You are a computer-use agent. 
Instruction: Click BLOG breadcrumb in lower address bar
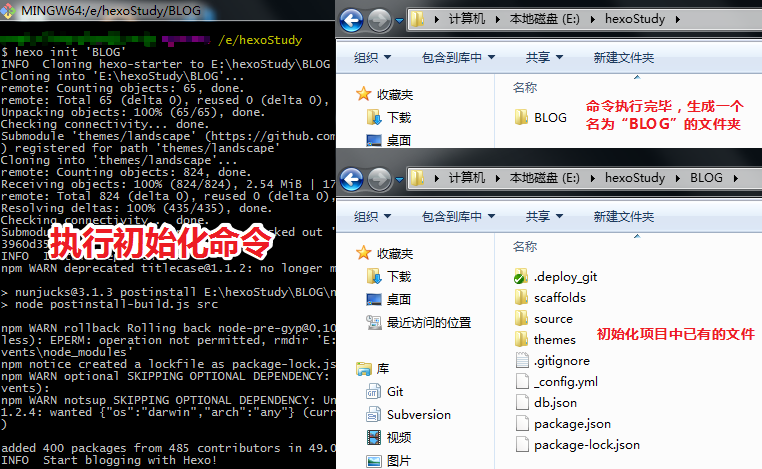tap(706, 178)
